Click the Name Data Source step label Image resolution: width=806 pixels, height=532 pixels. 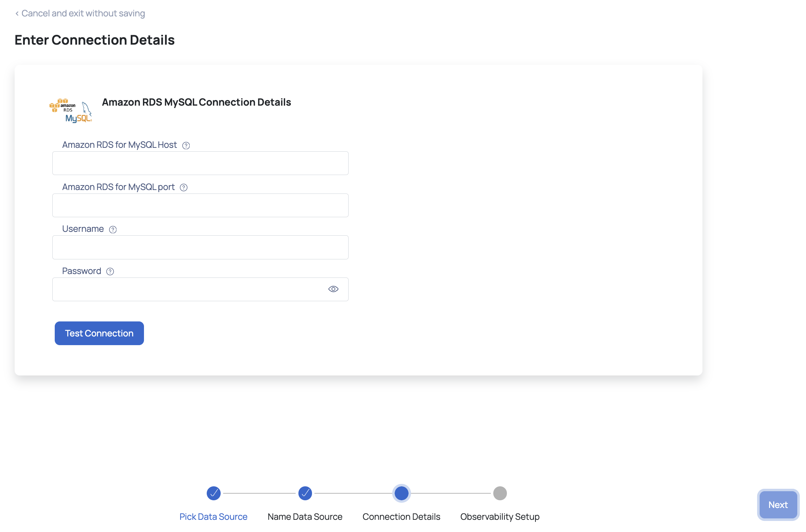click(x=305, y=517)
